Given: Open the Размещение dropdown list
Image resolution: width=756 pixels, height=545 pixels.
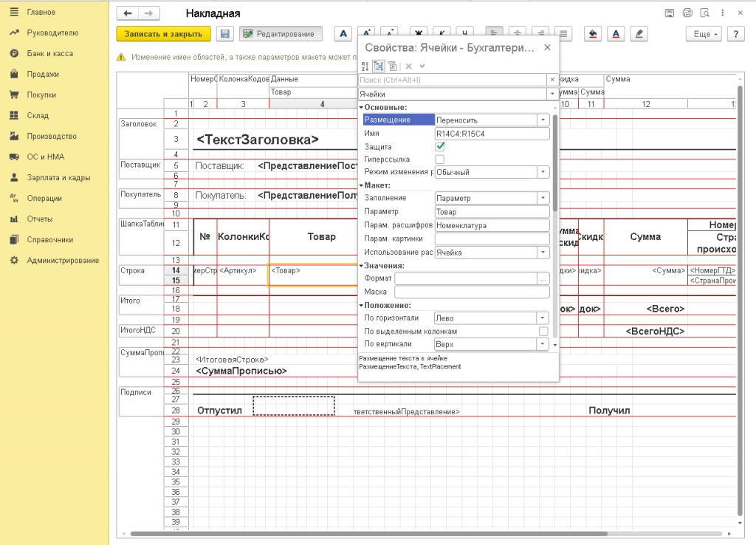Looking at the screenshot, I should [x=543, y=120].
